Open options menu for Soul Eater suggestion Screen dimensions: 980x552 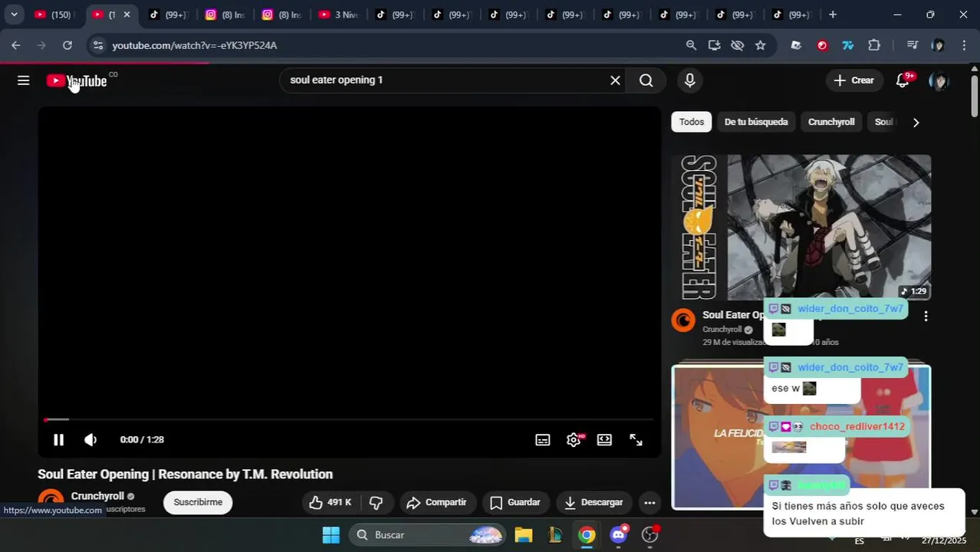[926, 316]
